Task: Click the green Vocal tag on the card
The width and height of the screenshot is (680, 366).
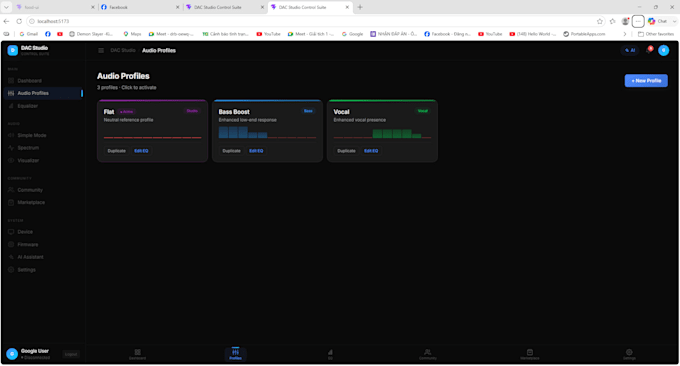Action: point(423,111)
